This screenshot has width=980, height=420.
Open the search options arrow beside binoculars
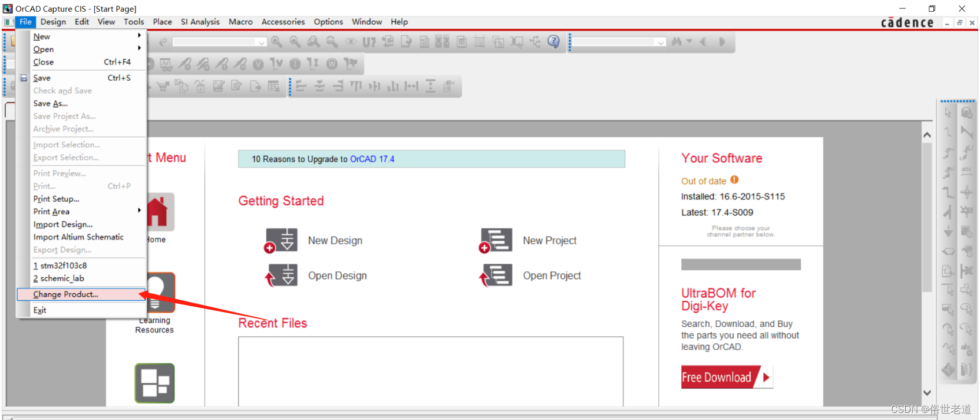[x=689, y=42]
